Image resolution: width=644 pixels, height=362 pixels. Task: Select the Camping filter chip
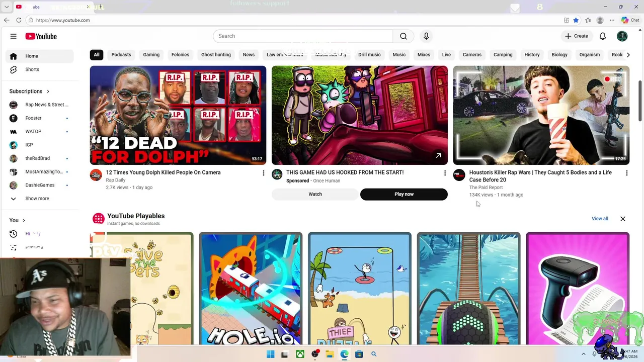tap(503, 55)
